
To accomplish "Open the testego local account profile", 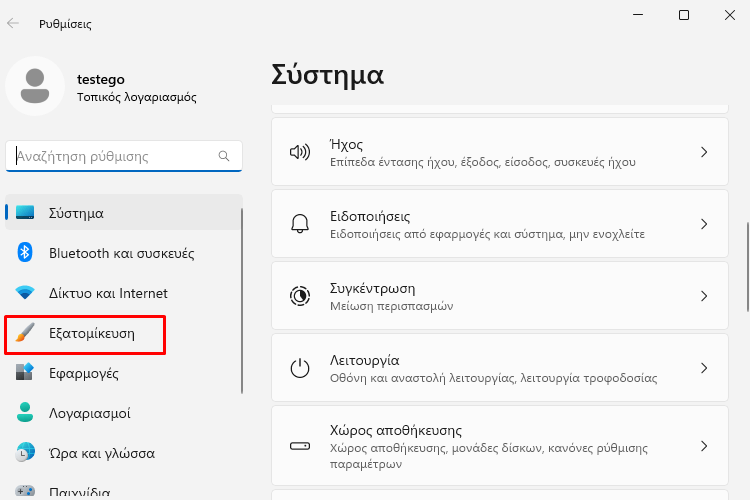I will [101, 87].
